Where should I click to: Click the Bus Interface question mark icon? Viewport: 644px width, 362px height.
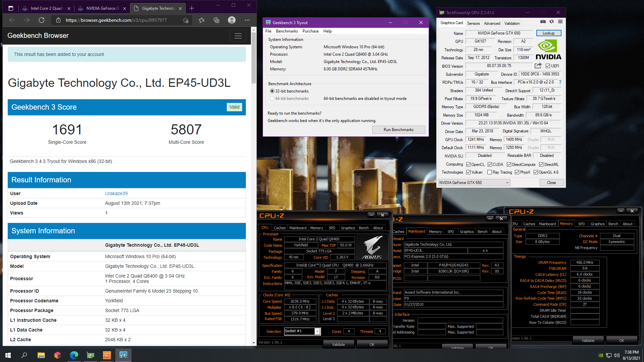(x=560, y=82)
